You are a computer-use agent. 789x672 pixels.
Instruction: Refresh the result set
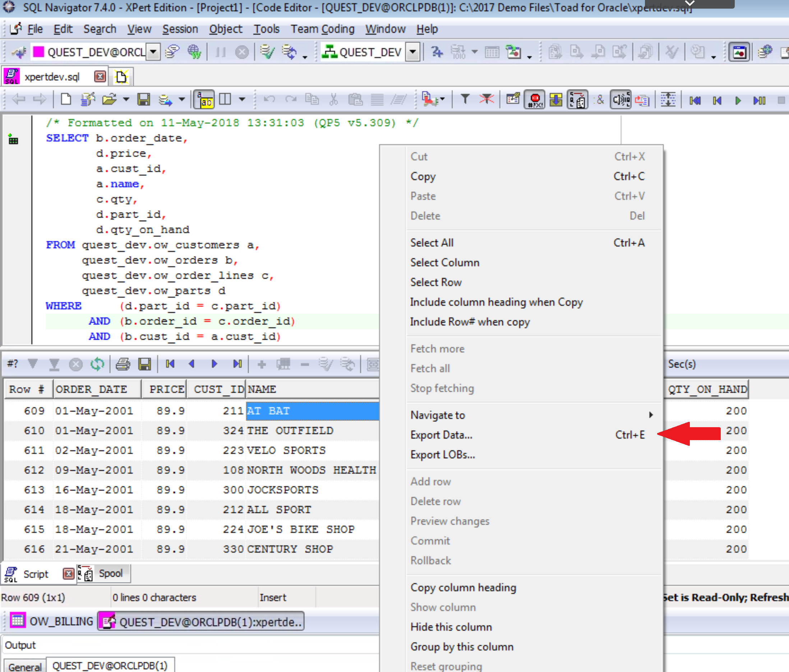click(97, 364)
